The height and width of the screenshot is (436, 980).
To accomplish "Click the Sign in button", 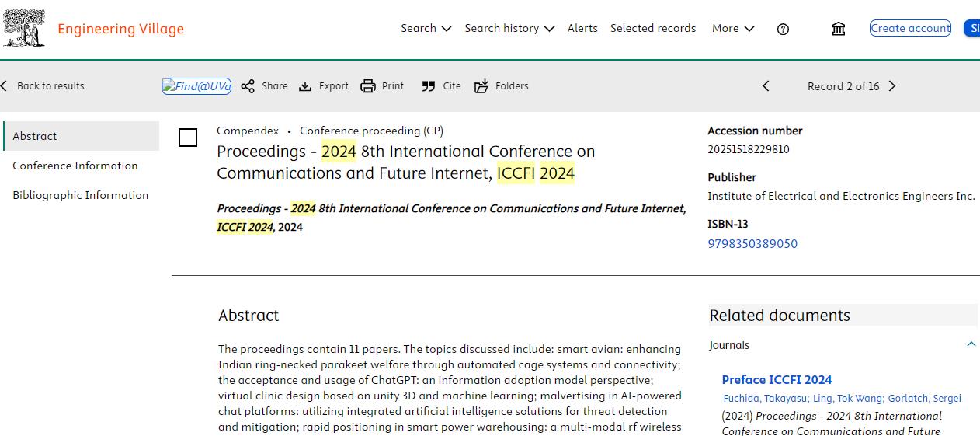I will coord(972,28).
